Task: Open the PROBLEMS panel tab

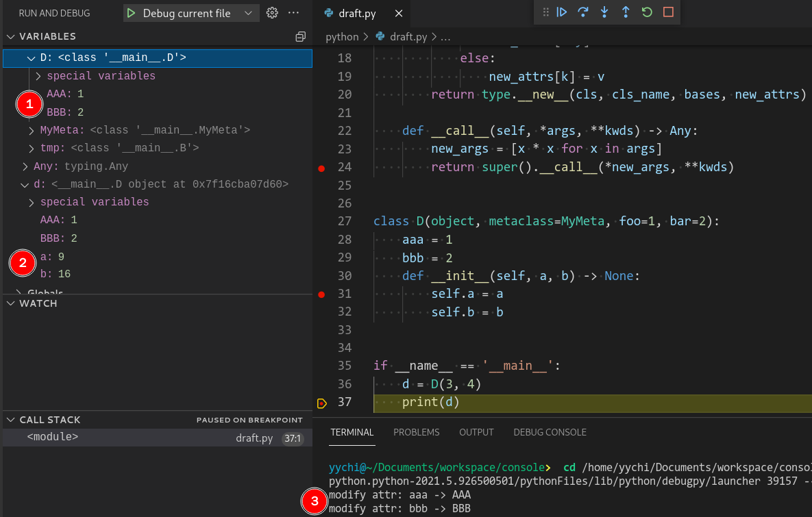Action: 416,432
